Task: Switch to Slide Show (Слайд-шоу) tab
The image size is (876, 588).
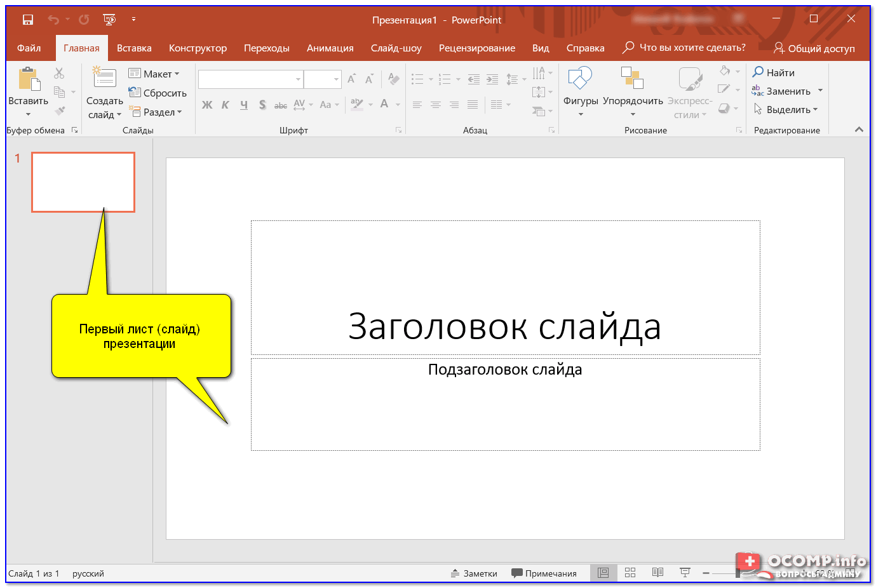Action: tap(396, 48)
